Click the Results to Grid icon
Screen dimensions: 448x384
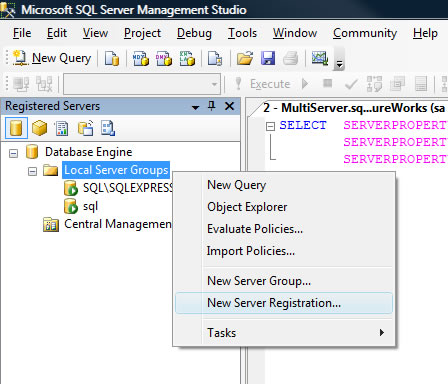[421, 84]
